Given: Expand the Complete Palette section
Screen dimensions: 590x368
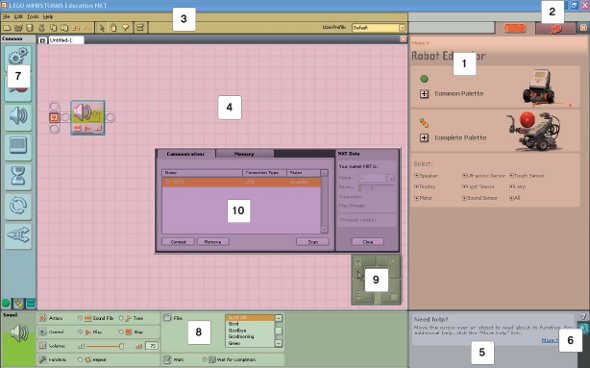Looking at the screenshot, I should 424,138.
